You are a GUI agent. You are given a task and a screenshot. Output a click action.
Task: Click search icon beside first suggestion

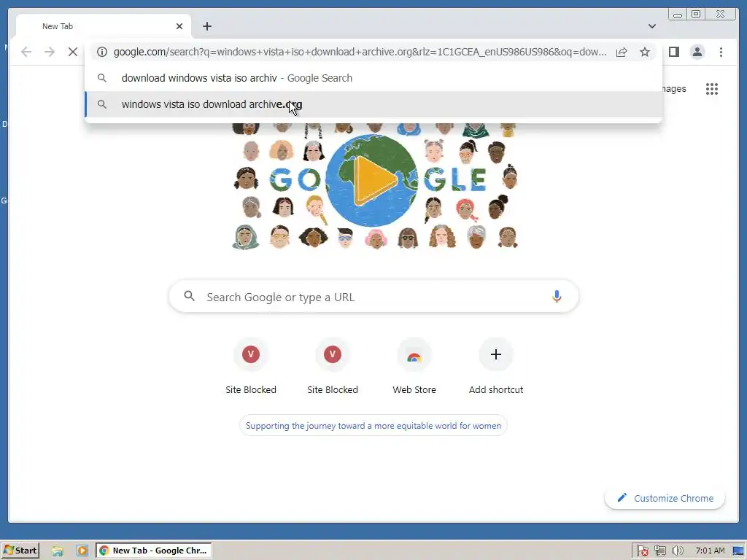click(102, 77)
